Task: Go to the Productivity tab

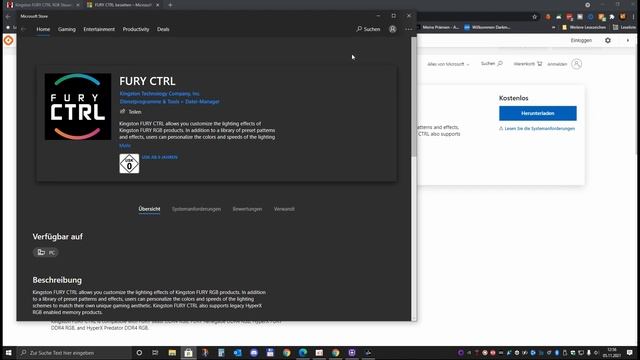Action: tap(136, 29)
